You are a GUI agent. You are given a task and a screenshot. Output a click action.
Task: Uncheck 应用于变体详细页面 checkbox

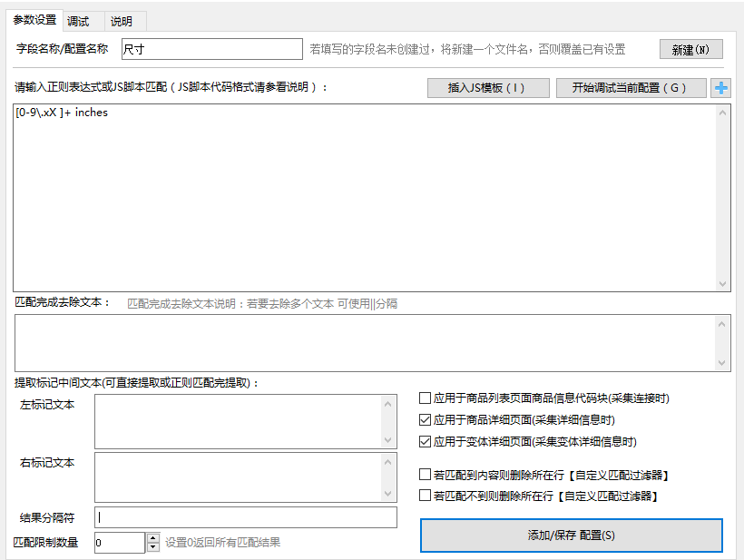[425, 441]
